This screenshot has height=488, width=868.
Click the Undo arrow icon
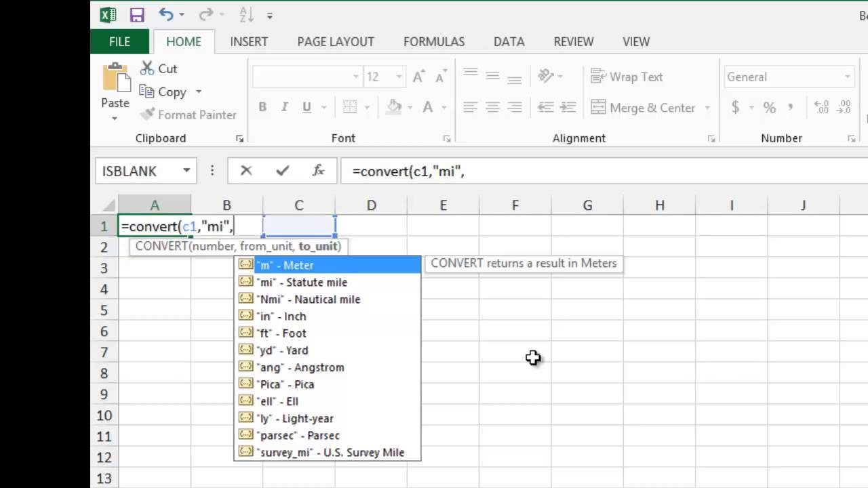click(x=166, y=14)
